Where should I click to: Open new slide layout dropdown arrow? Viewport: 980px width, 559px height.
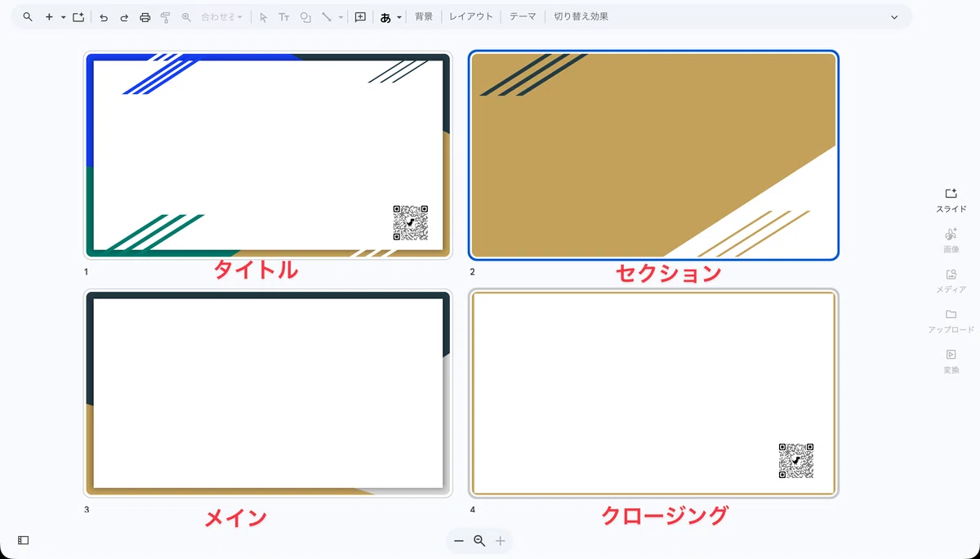tap(63, 16)
